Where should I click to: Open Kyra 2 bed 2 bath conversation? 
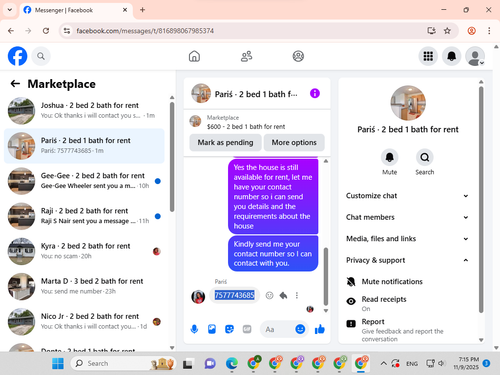(x=85, y=251)
